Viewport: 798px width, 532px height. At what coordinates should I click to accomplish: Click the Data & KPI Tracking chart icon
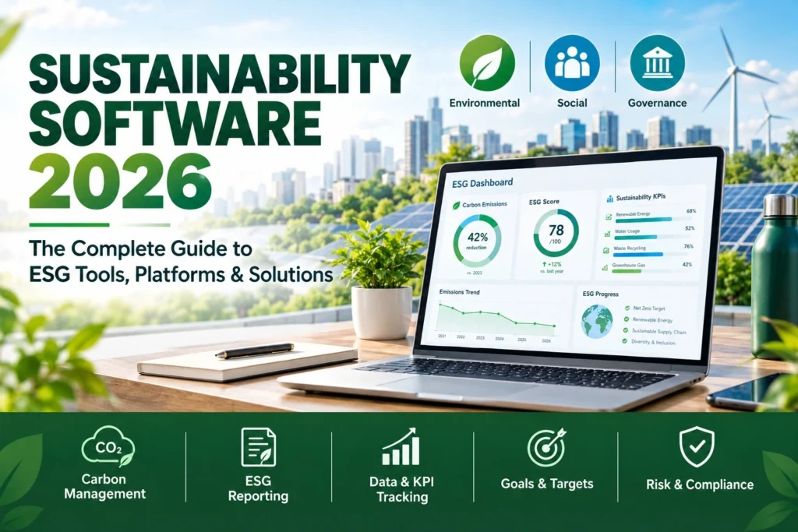(x=401, y=446)
